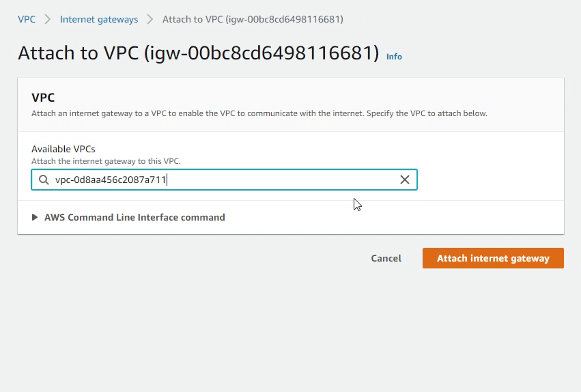The height and width of the screenshot is (392, 581).
Task: Open 'AWS Command Line Interface command' section label
Action: click(134, 217)
